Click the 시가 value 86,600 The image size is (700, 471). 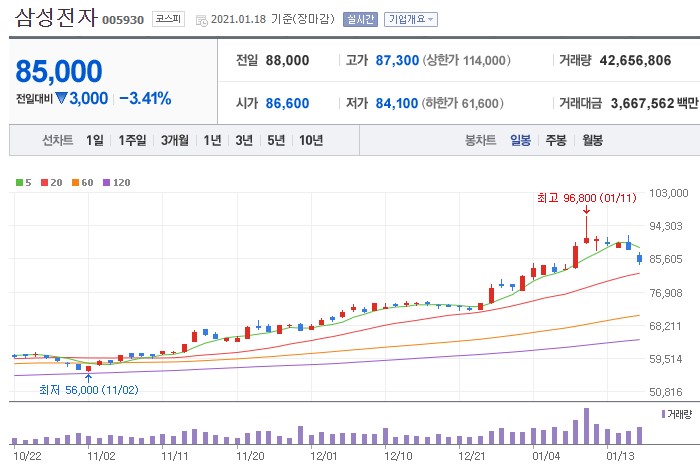288,103
